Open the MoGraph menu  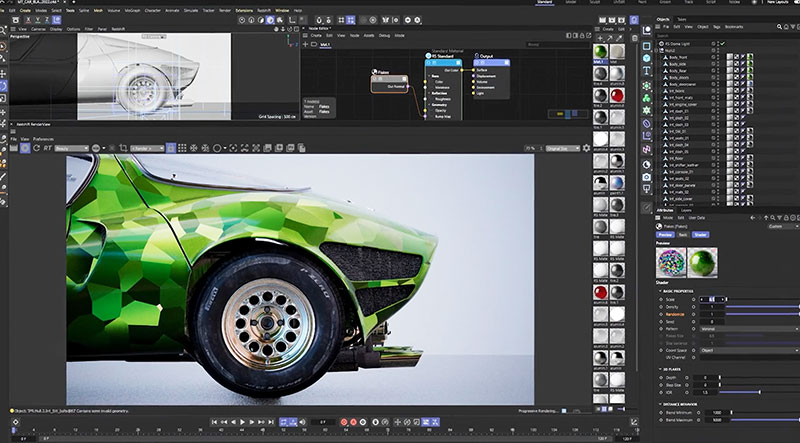click(x=132, y=10)
